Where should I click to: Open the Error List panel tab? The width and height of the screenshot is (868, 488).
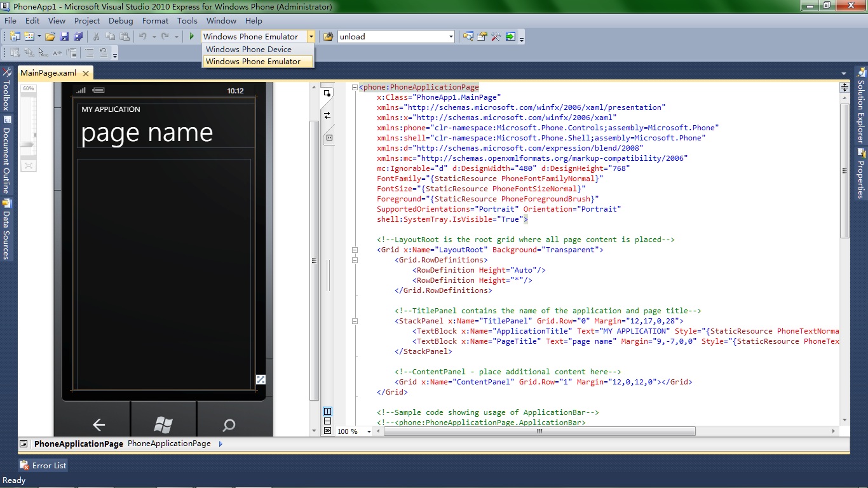point(43,465)
